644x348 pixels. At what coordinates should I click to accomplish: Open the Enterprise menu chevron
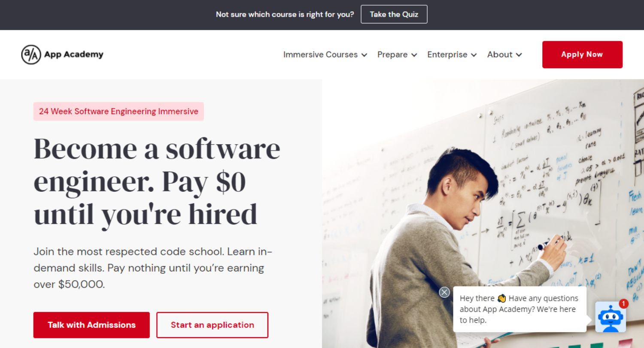pyautogui.click(x=474, y=55)
